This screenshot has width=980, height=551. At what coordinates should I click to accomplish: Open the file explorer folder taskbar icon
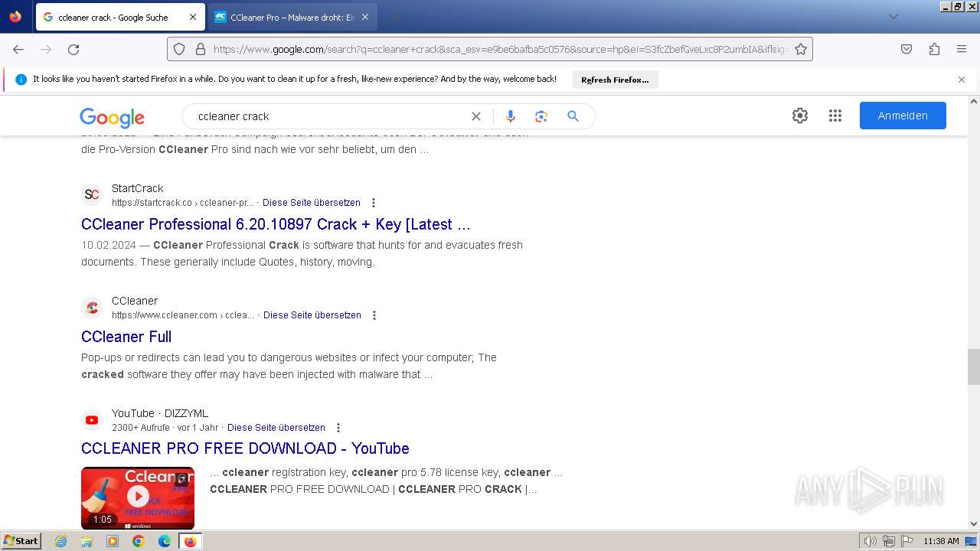[x=87, y=541]
